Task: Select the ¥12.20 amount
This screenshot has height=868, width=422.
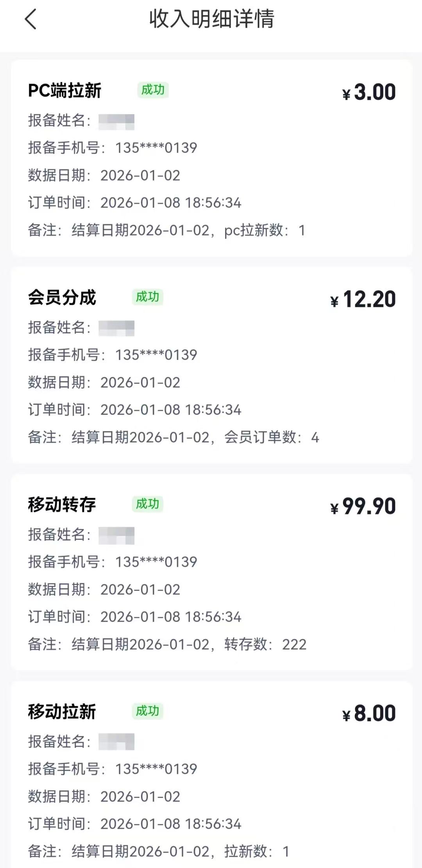Action: [363, 300]
